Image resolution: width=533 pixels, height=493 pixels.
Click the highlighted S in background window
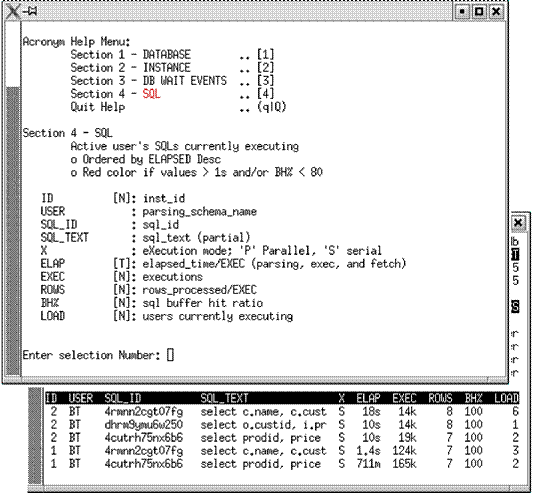point(515,307)
